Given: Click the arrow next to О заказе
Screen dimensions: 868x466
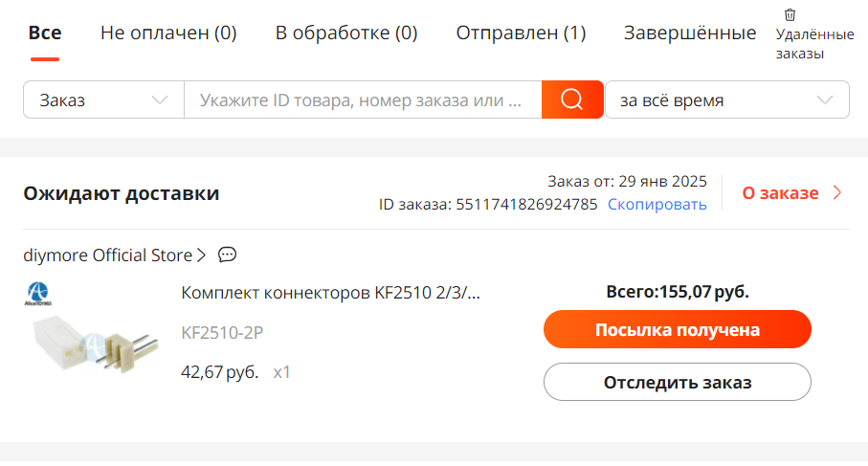Looking at the screenshot, I should click(x=837, y=192).
